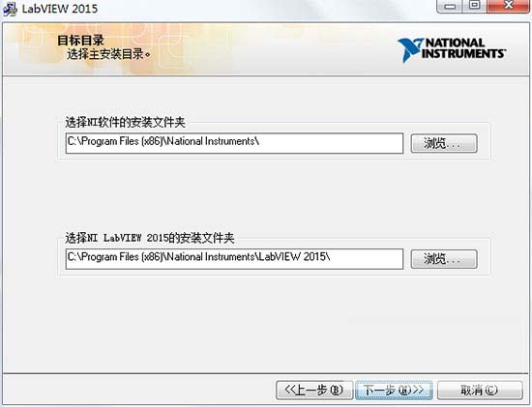Click the National Instruments eagle emblem
532x407 pixels.
(x=410, y=50)
